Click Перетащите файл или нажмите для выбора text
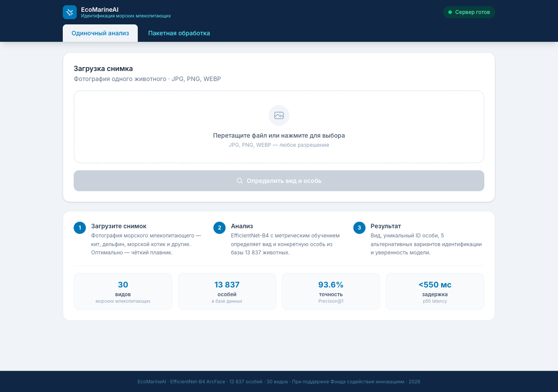 point(279,135)
